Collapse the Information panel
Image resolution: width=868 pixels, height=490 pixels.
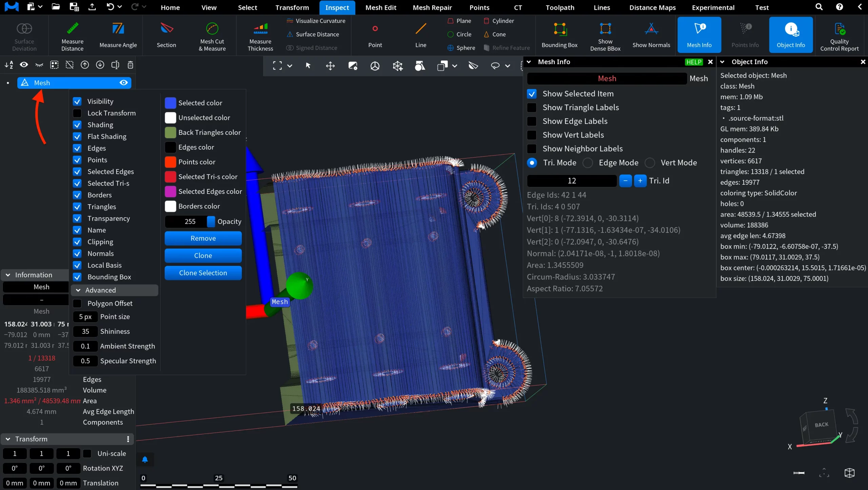[x=8, y=275]
